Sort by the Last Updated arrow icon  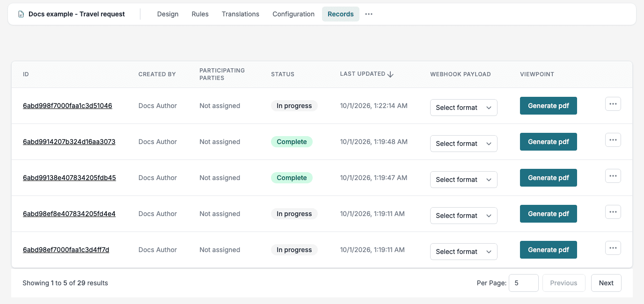point(390,74)
